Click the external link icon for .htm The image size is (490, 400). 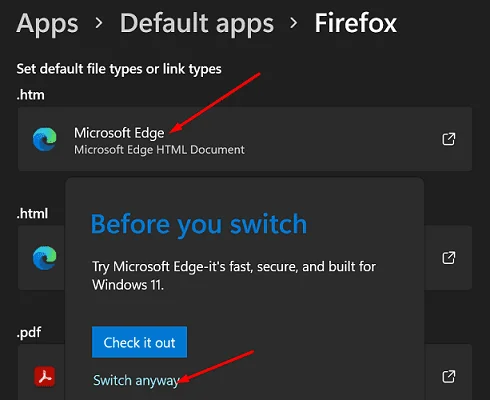pyautogui.click(x=449, y=139)
